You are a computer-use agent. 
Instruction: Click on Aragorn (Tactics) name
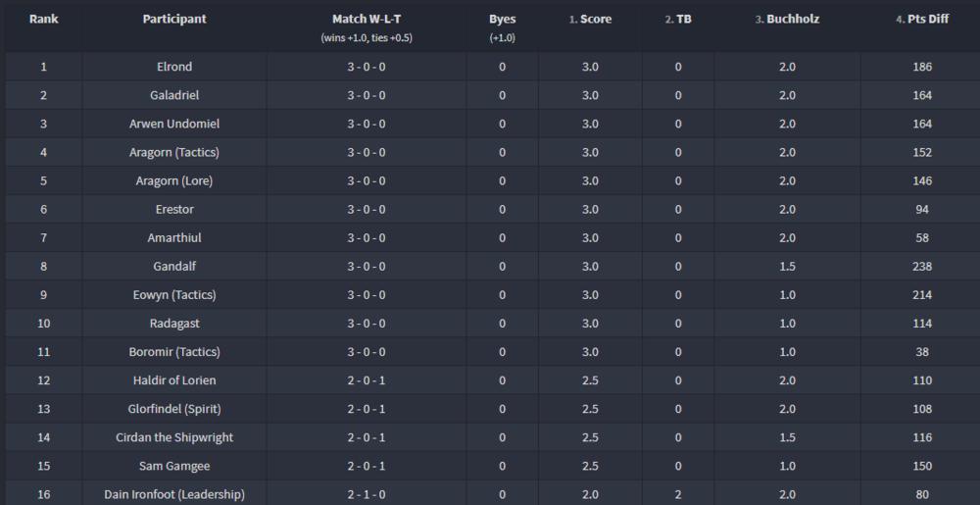174,152
